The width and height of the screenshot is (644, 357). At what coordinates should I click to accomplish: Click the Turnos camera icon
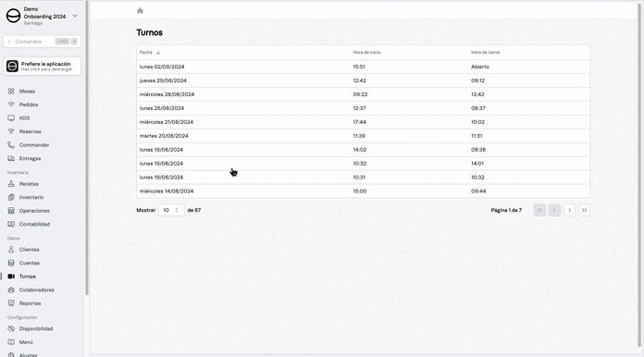(x=11, y=277)
